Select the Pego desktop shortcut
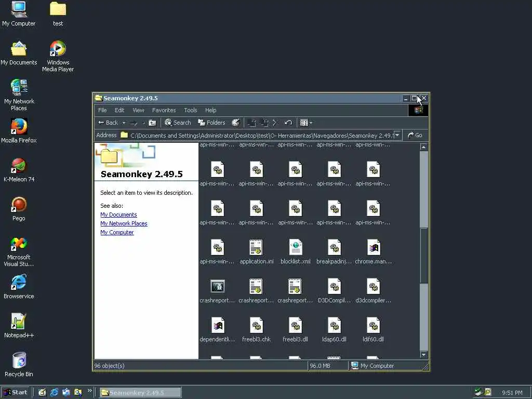The image size is (532, 399). click(x=19, y=209)
